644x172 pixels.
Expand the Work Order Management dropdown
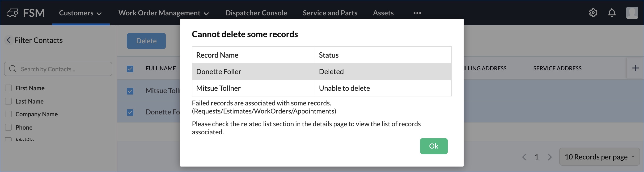(164, 13)
